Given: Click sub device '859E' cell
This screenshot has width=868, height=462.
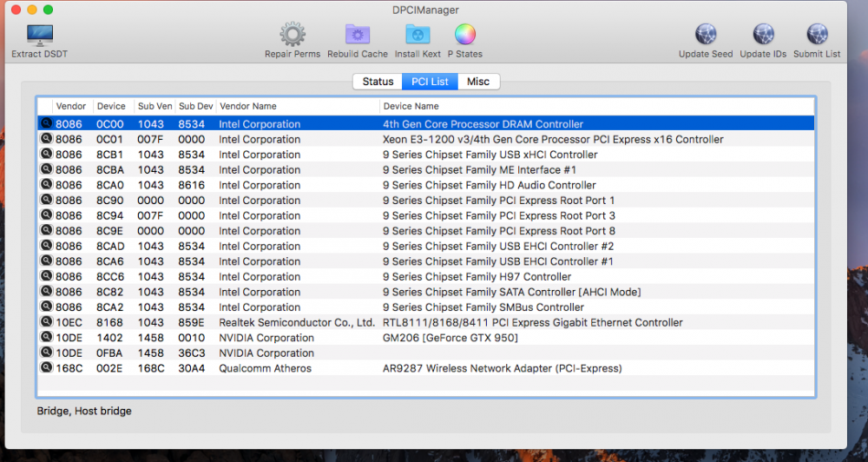Looking at the screenshot, I should [x=192, y=322].
